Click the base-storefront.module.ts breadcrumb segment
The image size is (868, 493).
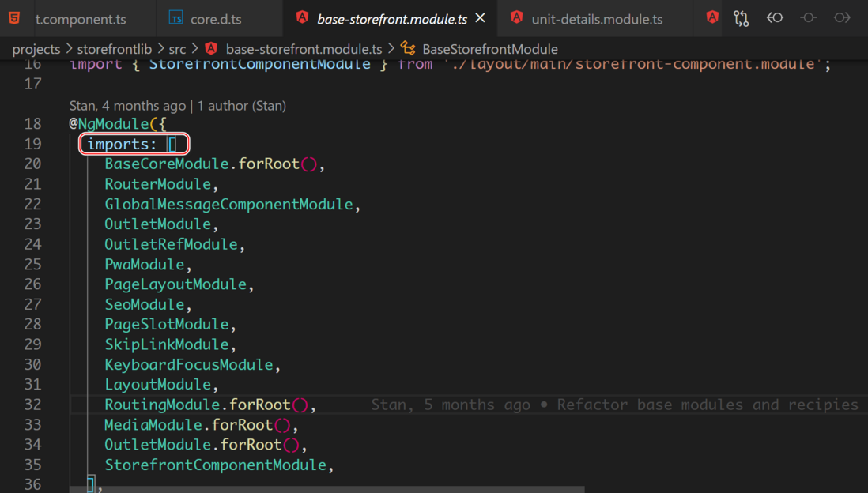[304, 49]
